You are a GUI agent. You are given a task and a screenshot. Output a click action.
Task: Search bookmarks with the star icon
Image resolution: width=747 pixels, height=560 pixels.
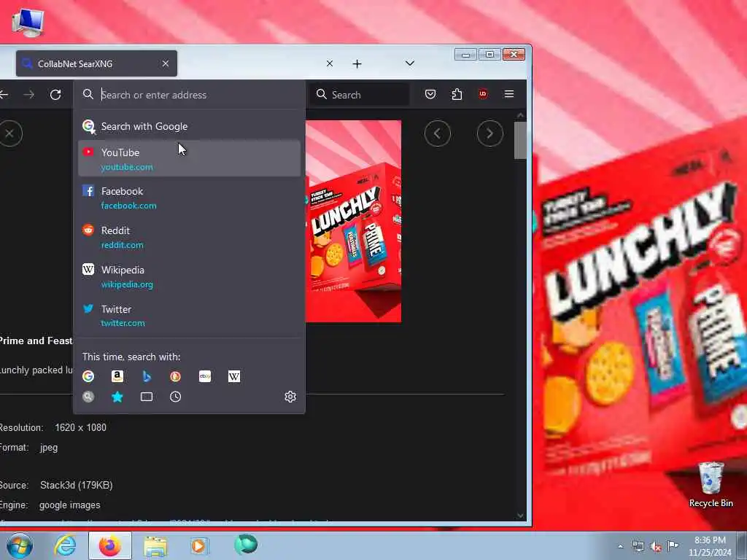(x=117, y=397)
